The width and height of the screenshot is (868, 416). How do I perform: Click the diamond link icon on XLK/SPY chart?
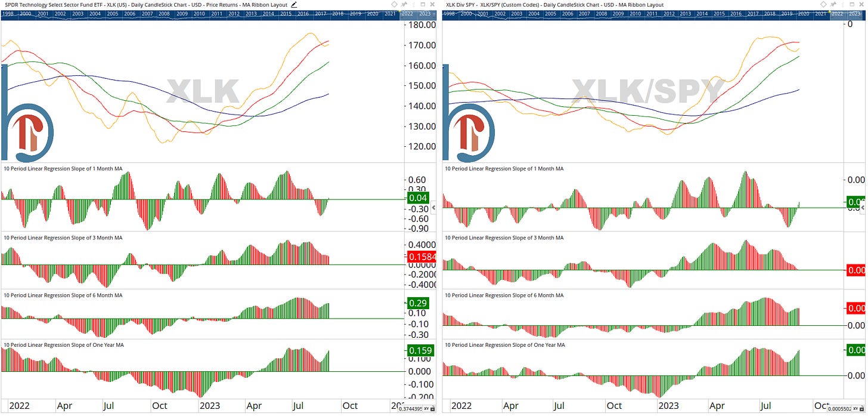(823, 4)
